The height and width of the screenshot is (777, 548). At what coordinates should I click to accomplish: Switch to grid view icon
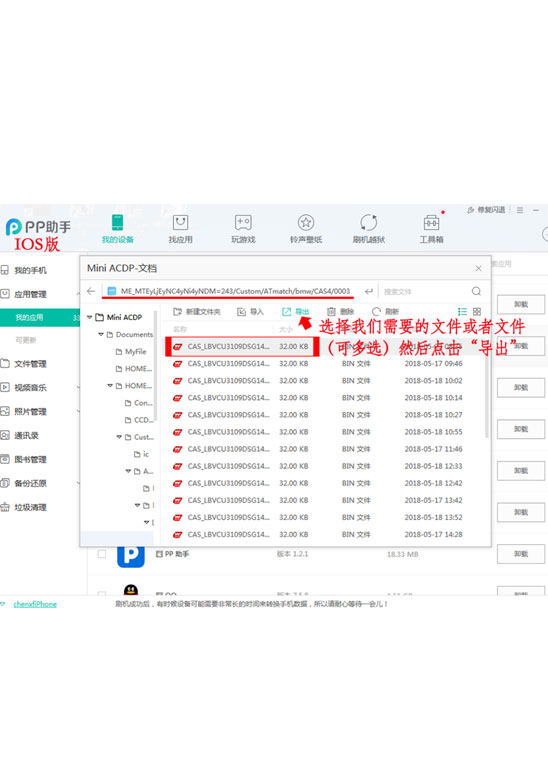pos(477,312)
